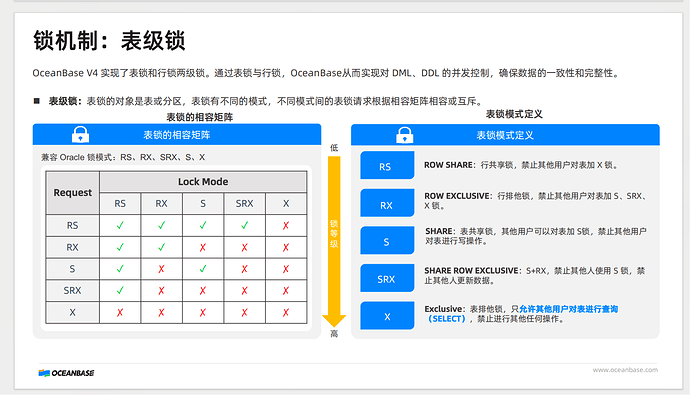Screen dimensions: 690x395
Task: Open the www.oceanbase.com link
Action: pos(625,370)
